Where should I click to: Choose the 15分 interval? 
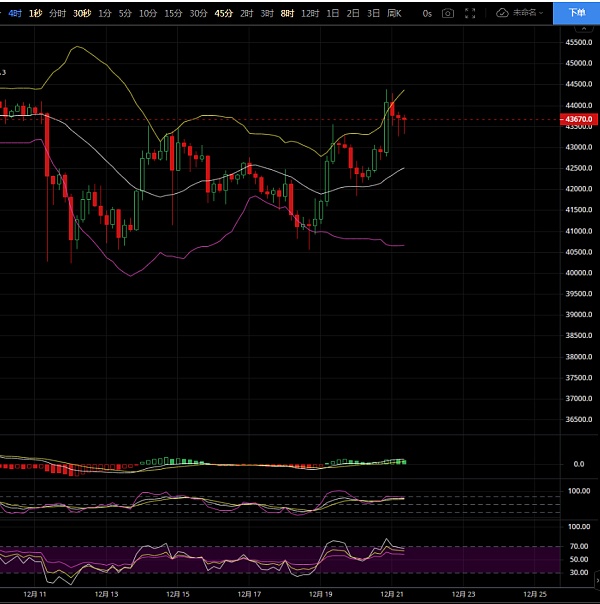click(x=173, y=13)
